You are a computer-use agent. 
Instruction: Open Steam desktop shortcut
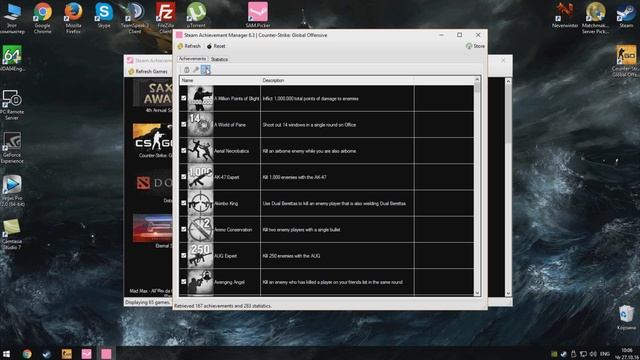coord(626,15)
